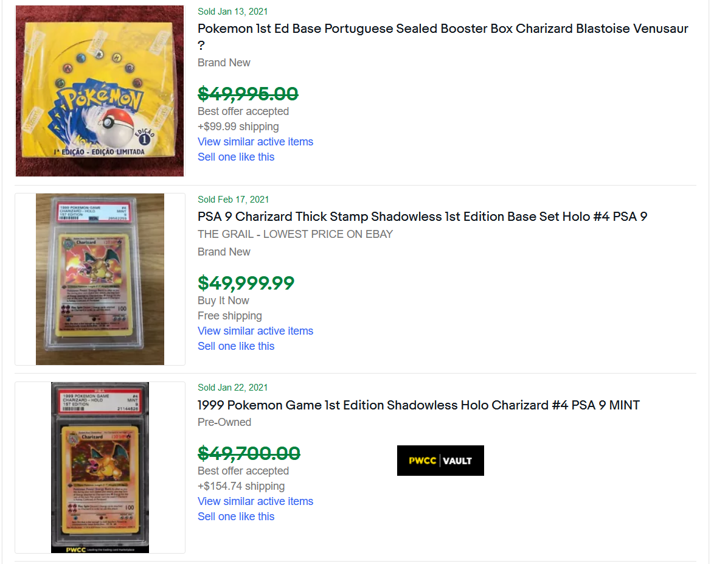Click the PWCC Vault logo badge
The image size is (728, 564).
pos(440,461)
